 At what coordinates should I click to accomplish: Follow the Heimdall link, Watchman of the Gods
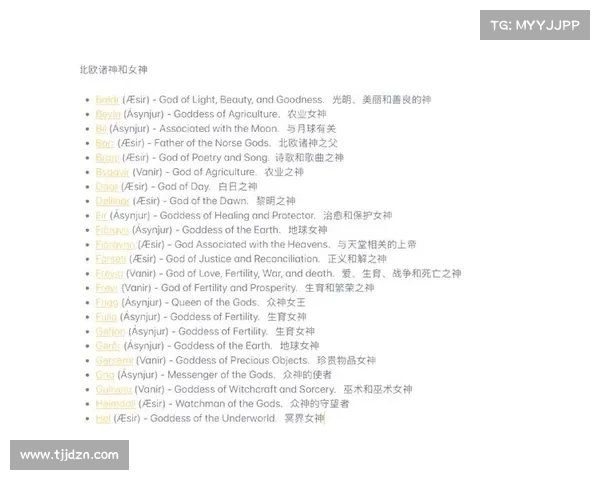tap(116, 404)
